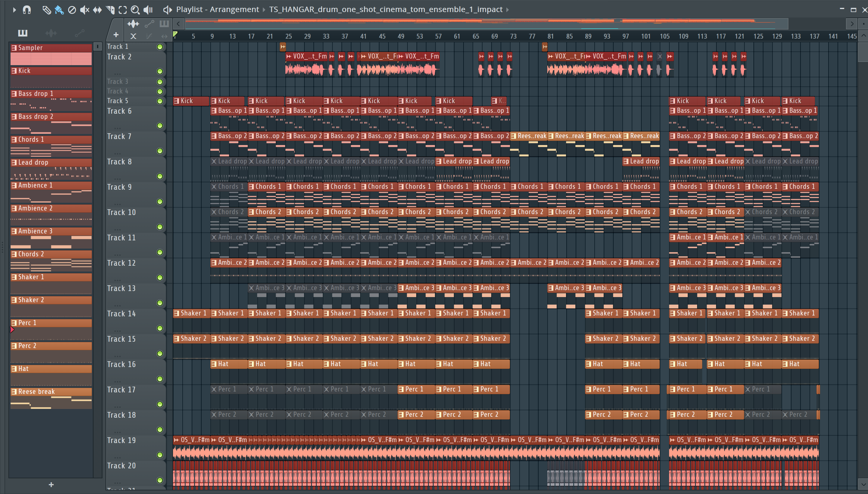Toggle mute light on Track 12
The image size is (868, 494).
pos(160,277)
